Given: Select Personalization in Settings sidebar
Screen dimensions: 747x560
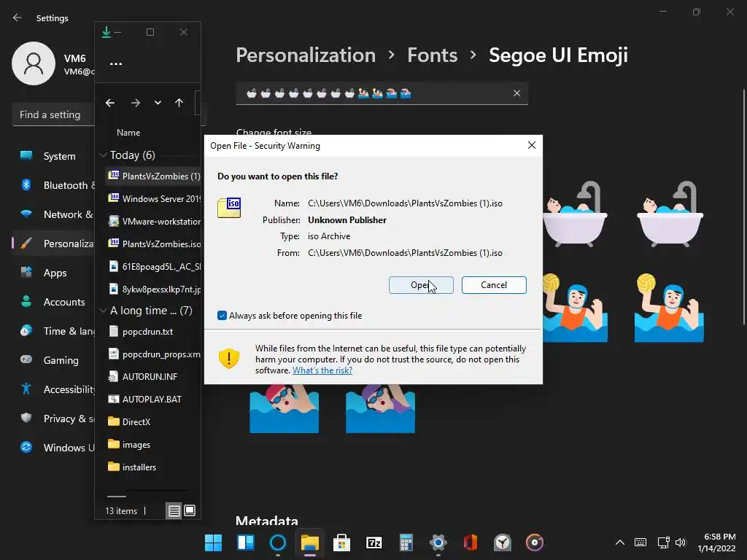Looking at the screenshot, I should click(x=53, y=244).
